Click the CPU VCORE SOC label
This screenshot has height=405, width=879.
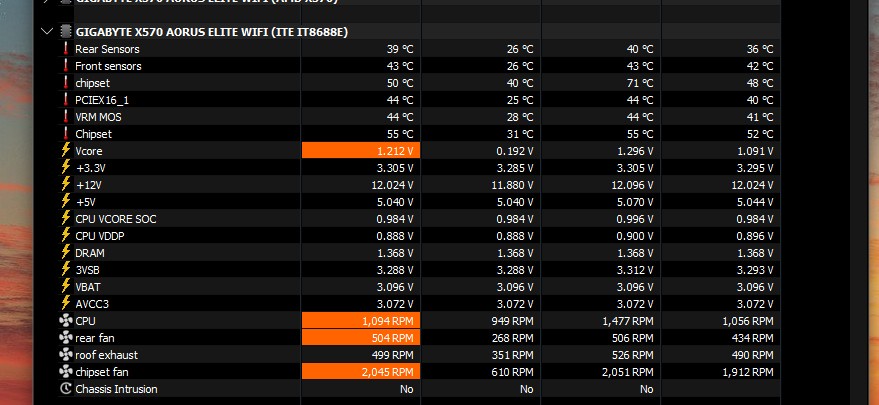tap(115, 219)
